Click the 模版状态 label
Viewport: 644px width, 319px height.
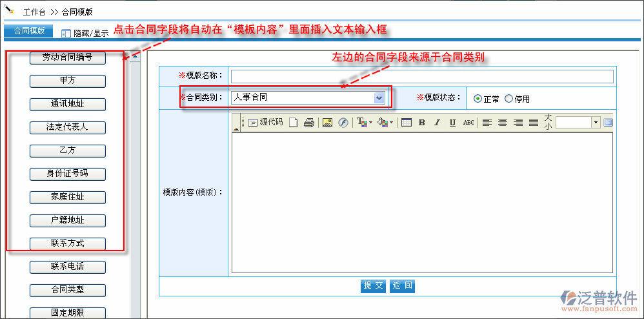[x=439, y=98]
